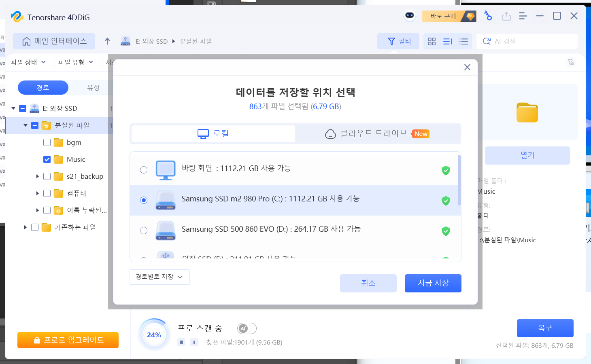Check the s21_backup folder checkbox

coord(47,176)
